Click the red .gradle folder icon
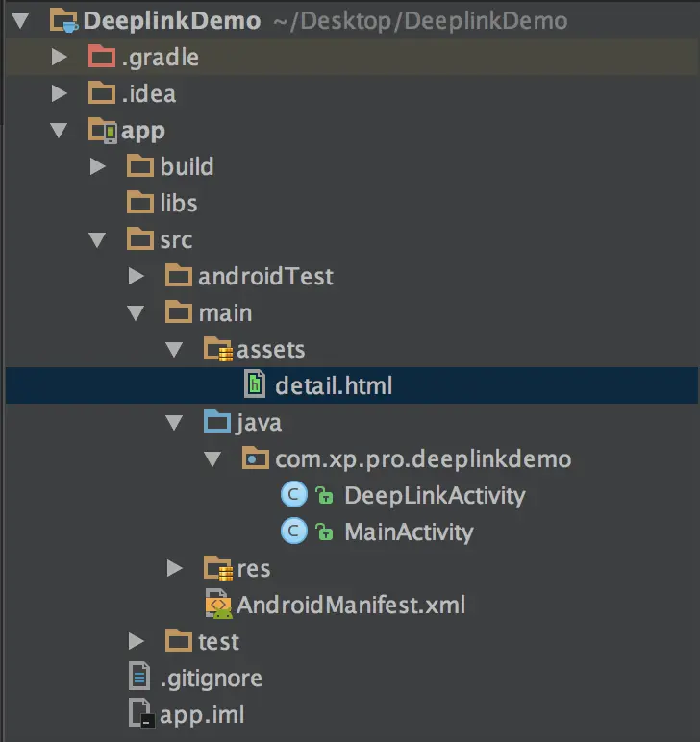This screenshot has height=742, width=700. pos(102,57)
